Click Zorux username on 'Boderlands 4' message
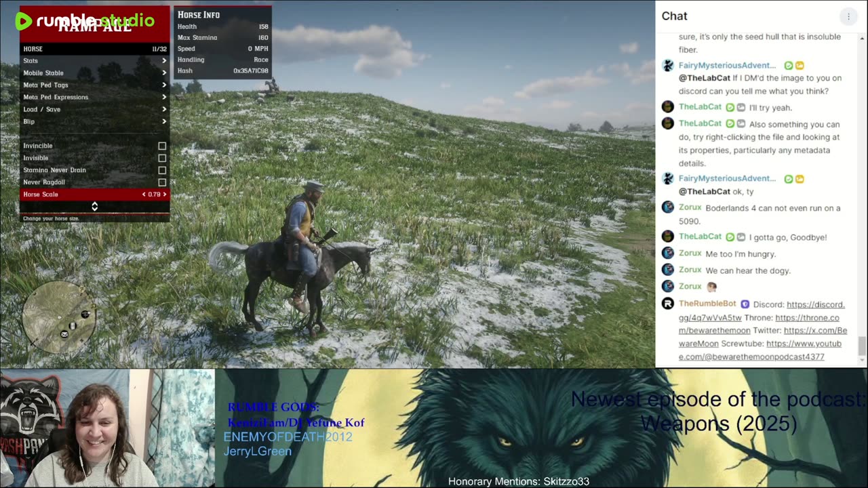The image size is (868, 488). point(690,207)
